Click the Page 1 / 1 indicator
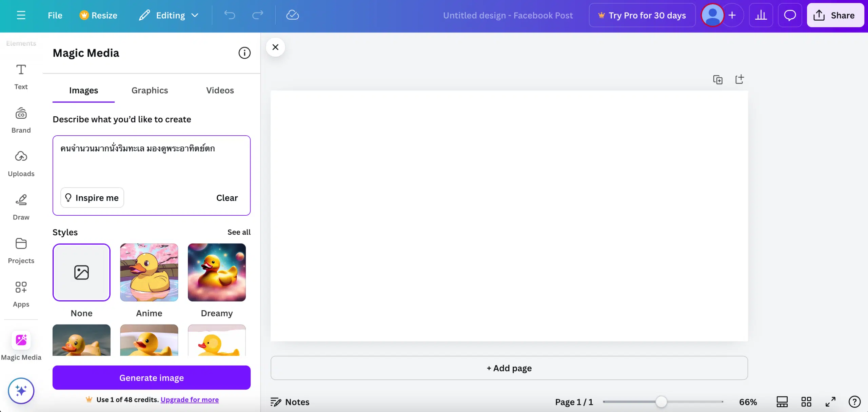The width and height of the screenshot is (868, 412). (x=574, y=402)
